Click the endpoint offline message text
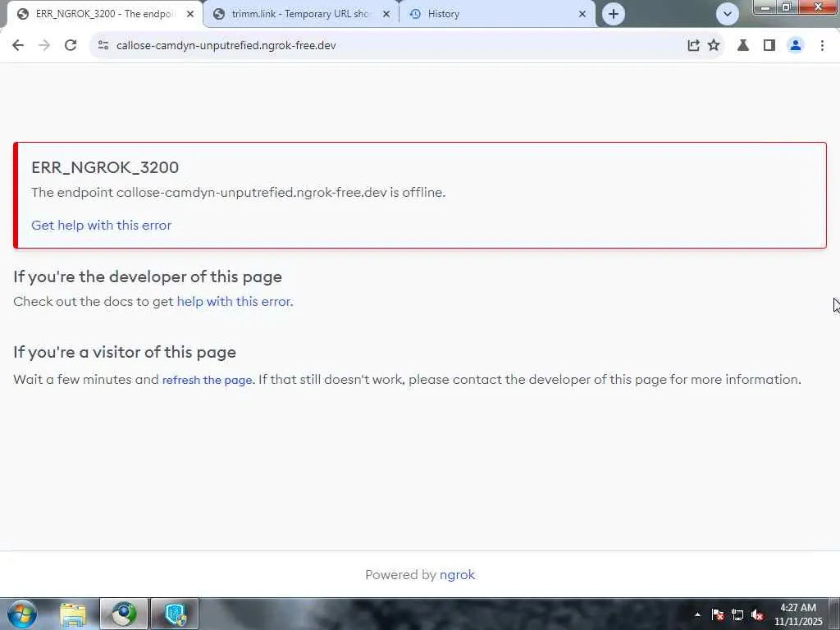Image resolution: width=840 pixels, height=630 pixels. (x=239, y=192)
